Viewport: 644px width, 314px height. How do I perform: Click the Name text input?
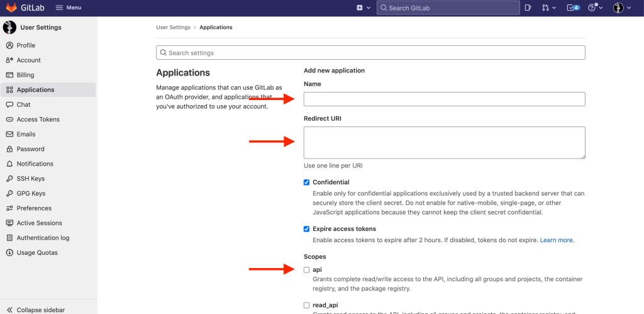pos(445,99)
